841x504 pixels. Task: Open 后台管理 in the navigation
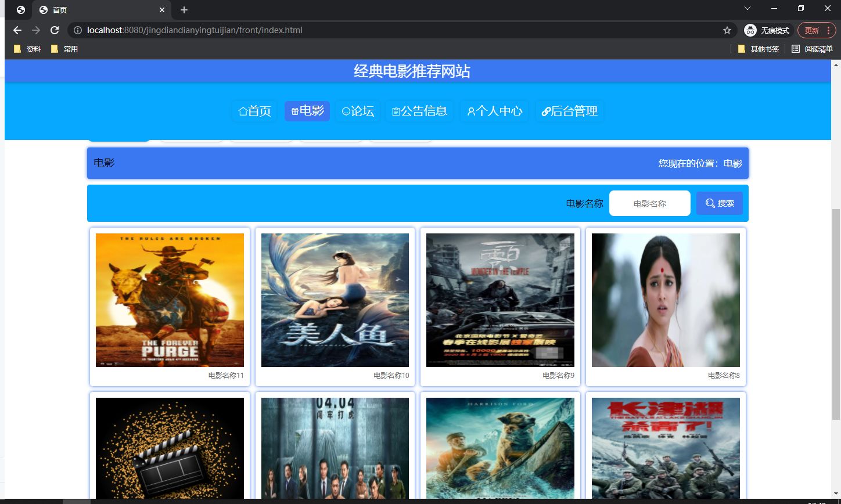coord(569,111)
